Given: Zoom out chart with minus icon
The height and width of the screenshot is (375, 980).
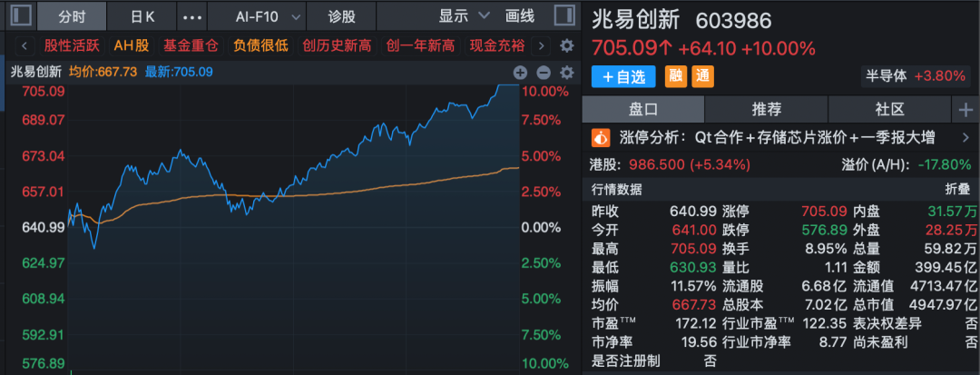Looking at the screenshot, I should pyautogui.click(x=544, y=73).
